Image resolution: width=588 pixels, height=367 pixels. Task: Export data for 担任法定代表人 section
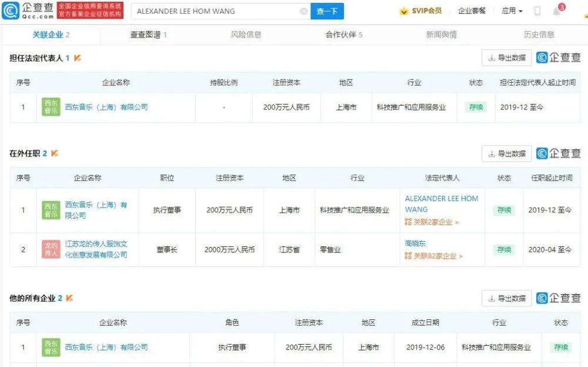point(507,58)
